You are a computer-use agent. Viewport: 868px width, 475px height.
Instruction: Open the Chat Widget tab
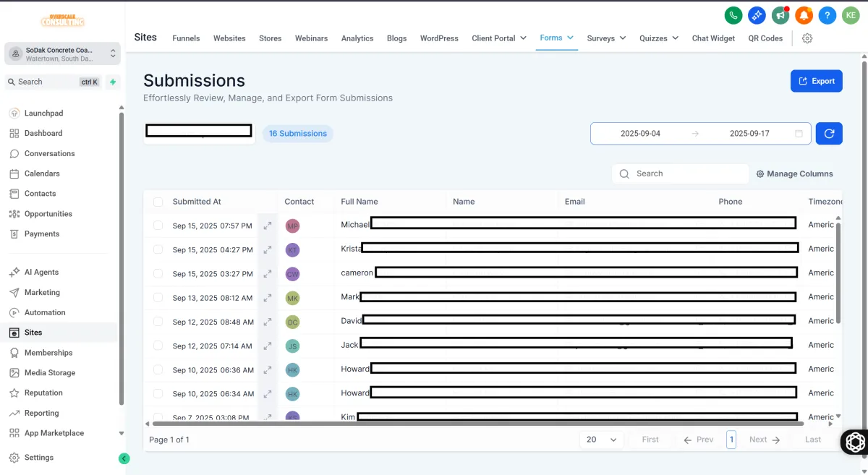tap(713, 38)
